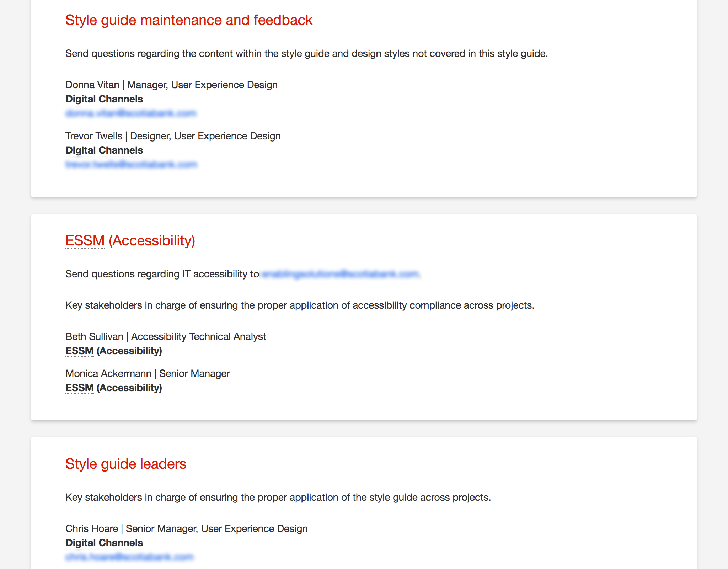Click the paragraph about accessibility compliance stakeholders
This screenshot has width=728, height=569.
[x=300, y=305]
